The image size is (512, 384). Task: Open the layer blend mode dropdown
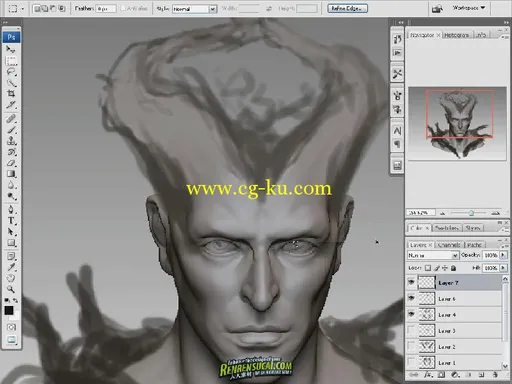point(432,255)
